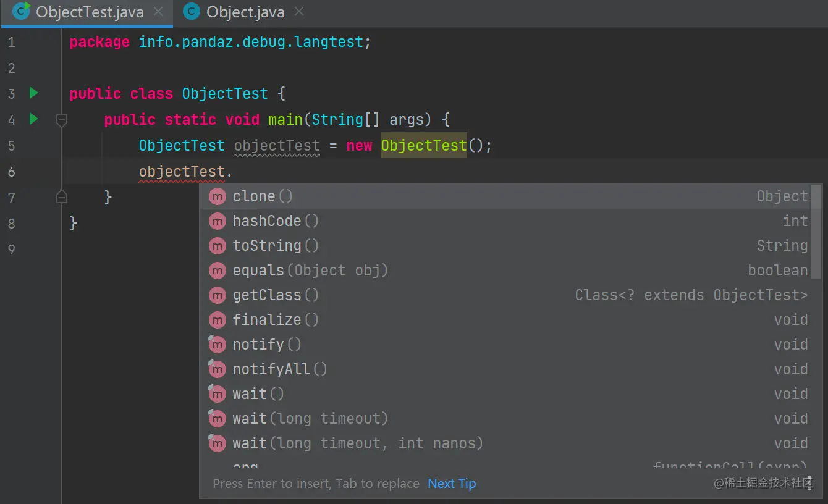Select the hashCode() suggestion
This screenshot has height=504, width=828.
pos(505,221)
